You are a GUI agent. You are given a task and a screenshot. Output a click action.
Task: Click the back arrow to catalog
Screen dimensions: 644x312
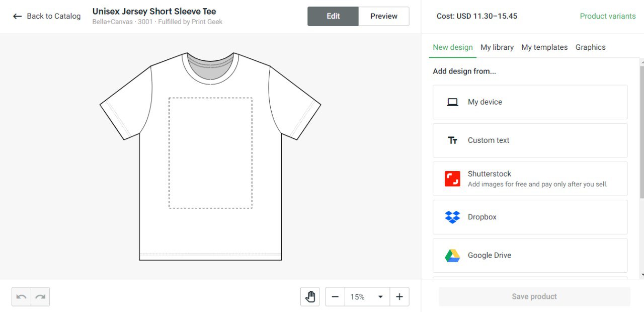coord(17,16)
